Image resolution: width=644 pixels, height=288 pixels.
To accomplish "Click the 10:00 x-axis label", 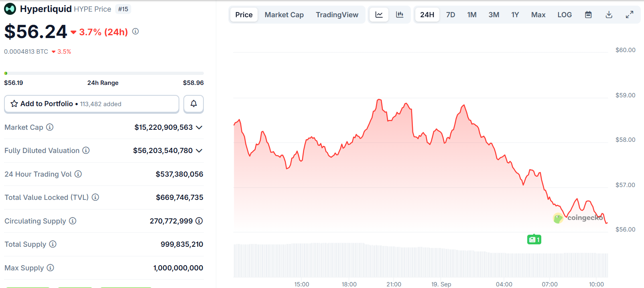I will pos(596,284).
